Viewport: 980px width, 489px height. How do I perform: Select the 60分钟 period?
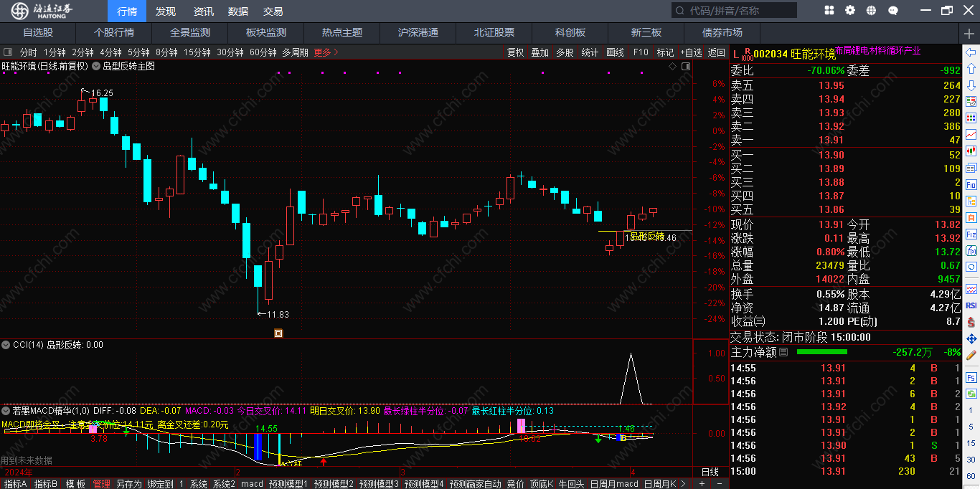point(263,52)
